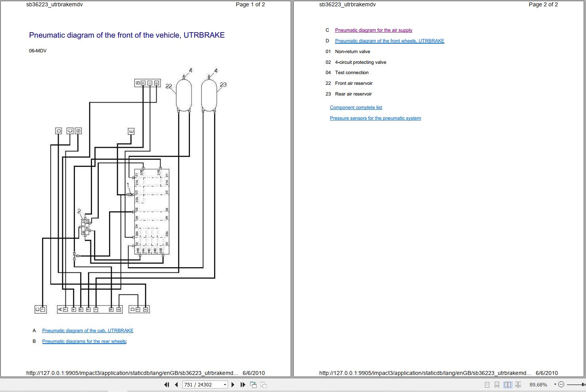Advance to the next page
Viewport: 586px width, 392px height.
tap(233, 384)
